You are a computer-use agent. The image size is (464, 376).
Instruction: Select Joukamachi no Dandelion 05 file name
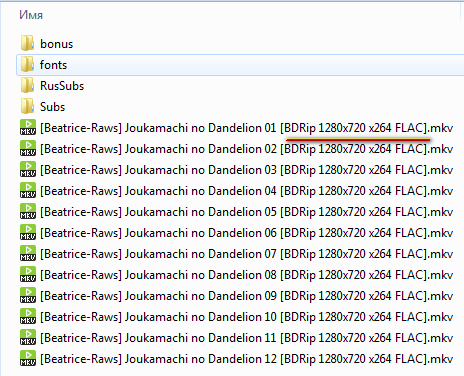(246, 212)
